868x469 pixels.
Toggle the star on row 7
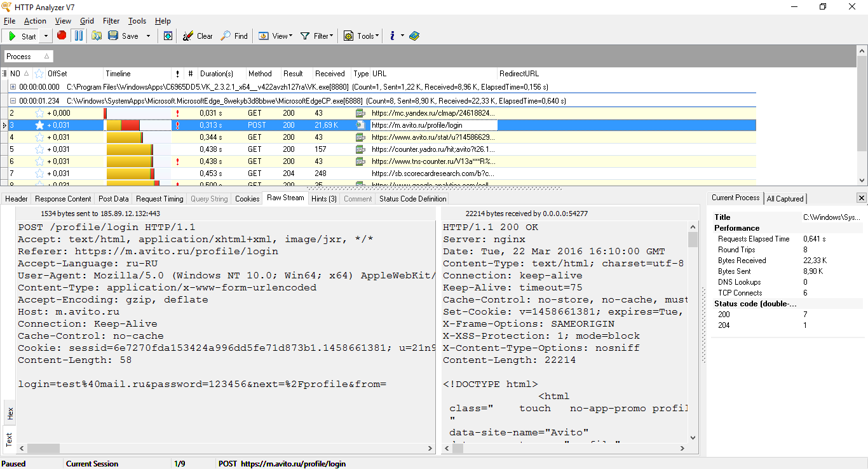pyautogui.click(x=39, y=173)
